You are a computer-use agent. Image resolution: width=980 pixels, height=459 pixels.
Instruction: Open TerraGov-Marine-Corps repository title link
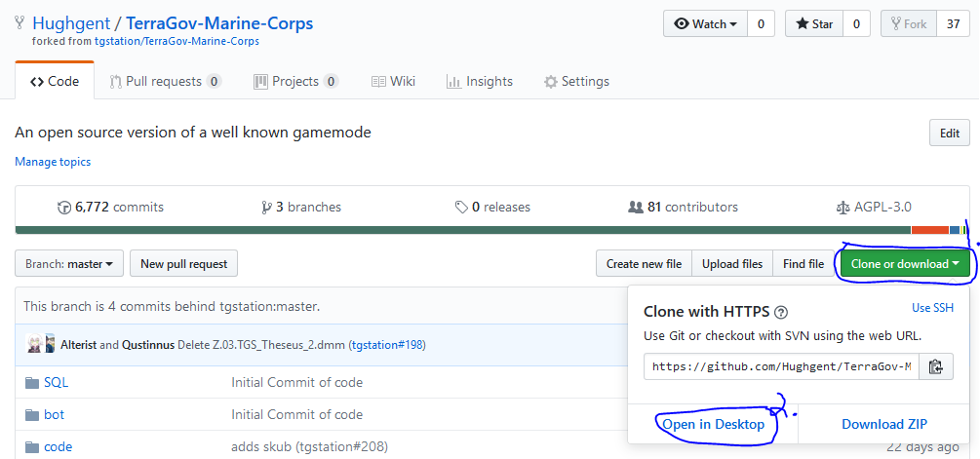[219, 23]
